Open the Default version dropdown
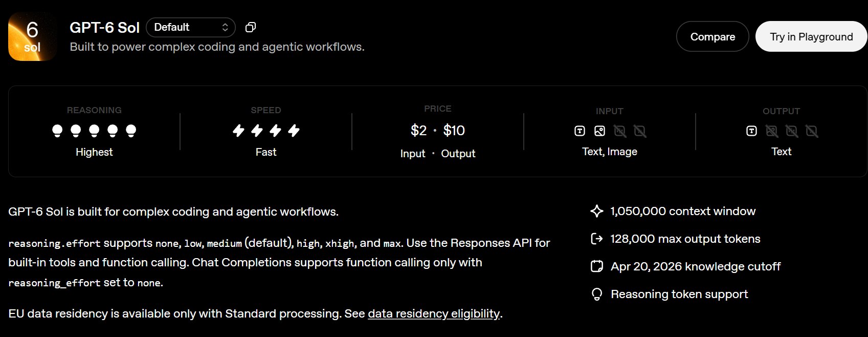 pos(191,27)
